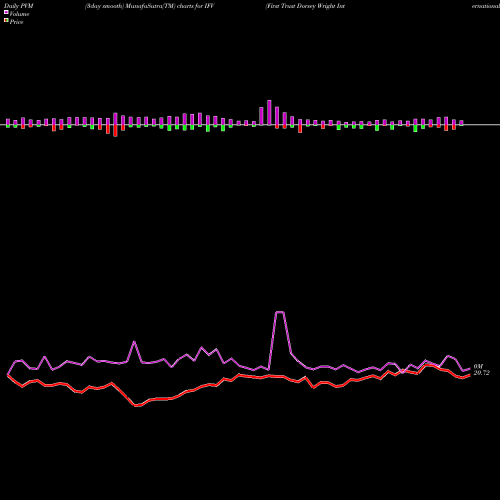Click the magenta Volume legend swatch
500x500 pixels.
6,13
